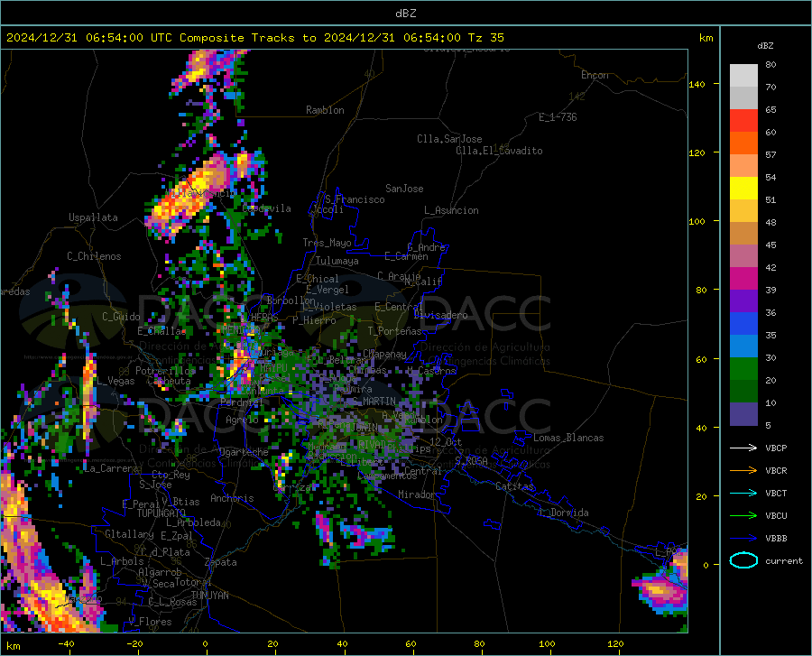Click the Potrerillos map label
The width and height of the screenshot is (812, 656).
pyautogui.click(x=165, y=371)
